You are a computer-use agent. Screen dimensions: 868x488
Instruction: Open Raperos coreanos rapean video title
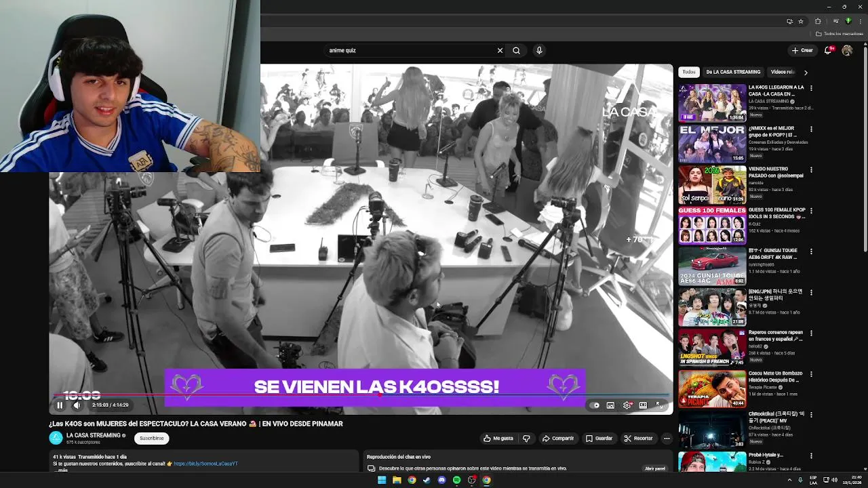(776, 335)
